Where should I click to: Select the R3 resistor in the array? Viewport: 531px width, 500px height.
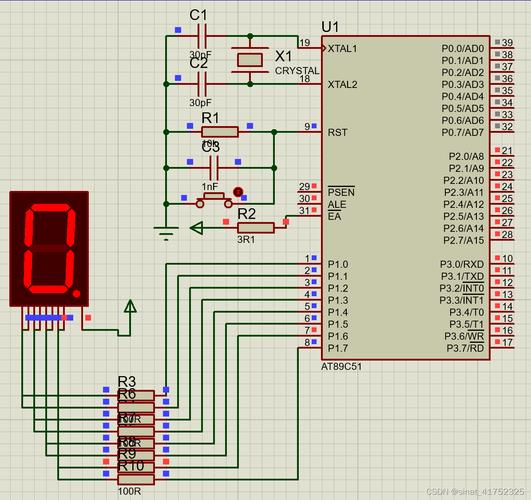[x=136, y=395]
